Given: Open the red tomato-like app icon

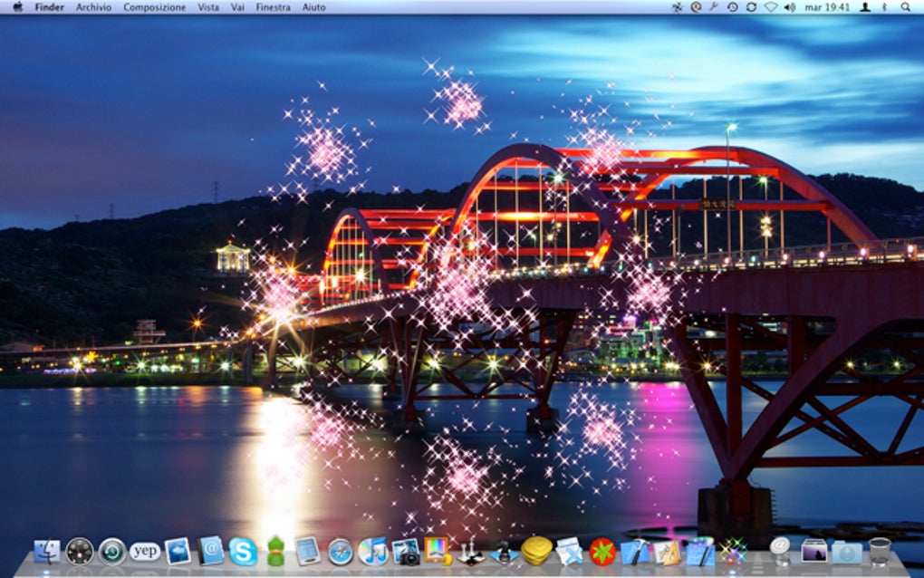Looking at the screenshot, I should point(602,553).
